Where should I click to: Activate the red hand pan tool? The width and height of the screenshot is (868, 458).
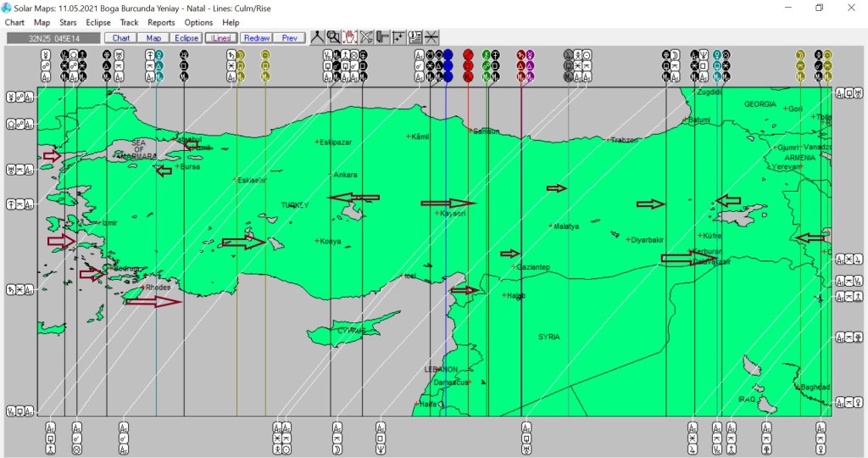pos(350,37)
